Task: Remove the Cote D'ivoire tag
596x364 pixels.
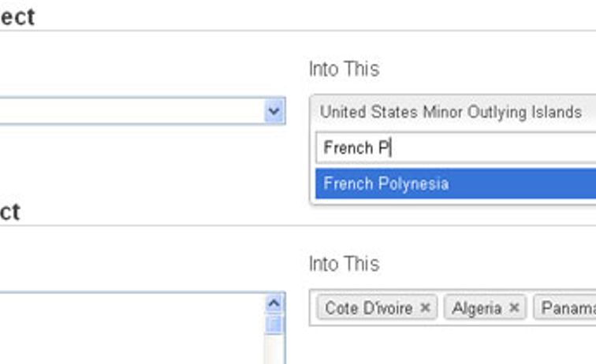Action: (426, 307)
